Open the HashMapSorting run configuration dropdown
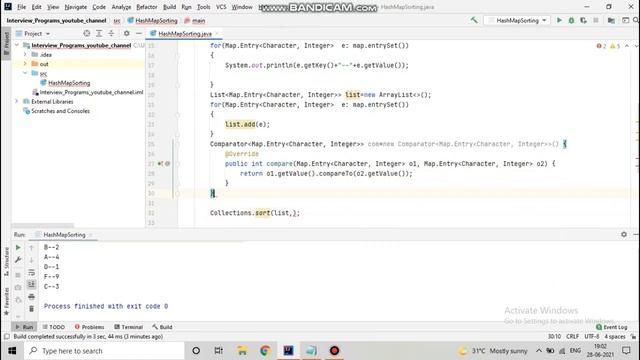Image resolution: width=640 pixels, height=360 pixels. [x=517, y=20]
